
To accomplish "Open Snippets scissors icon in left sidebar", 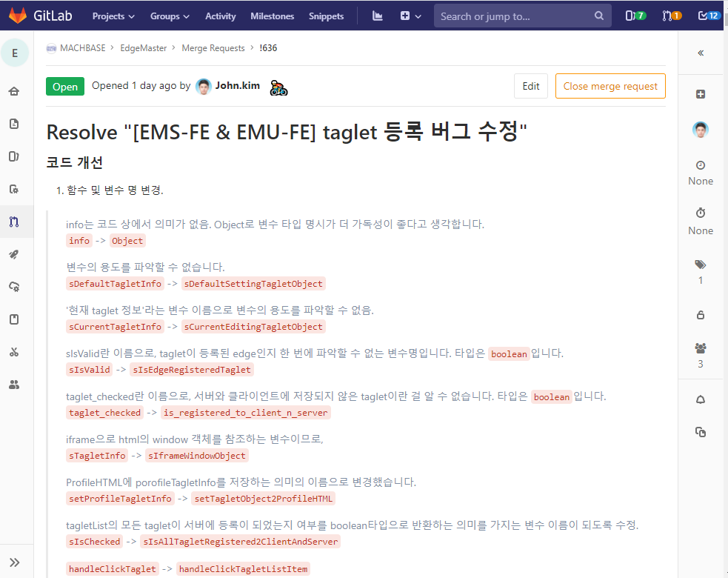I will [14, 352].
